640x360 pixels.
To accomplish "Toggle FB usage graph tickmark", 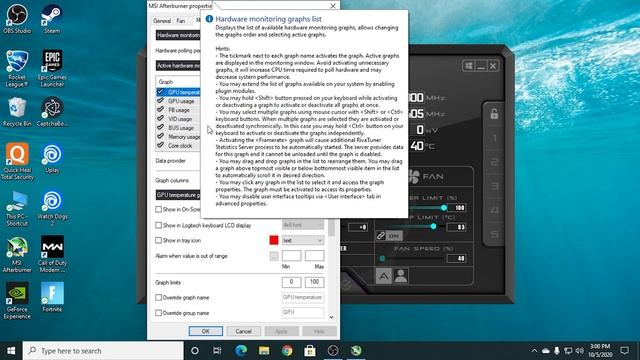I will click(x=160, y=110).
